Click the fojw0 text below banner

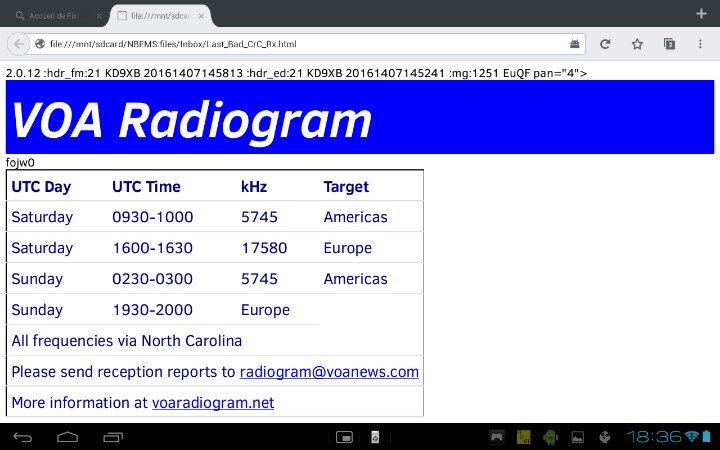pos(20,163)
